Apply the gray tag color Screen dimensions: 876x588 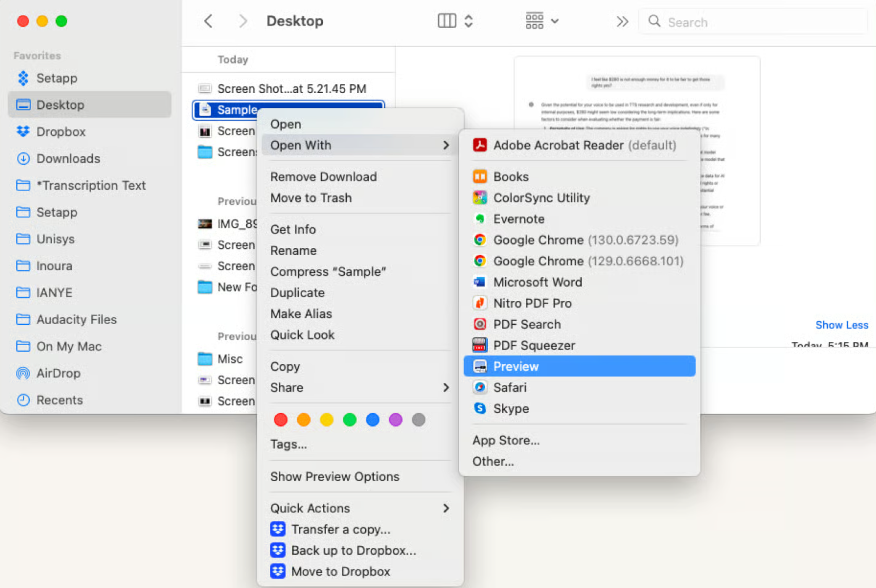(x=419, y=419)
